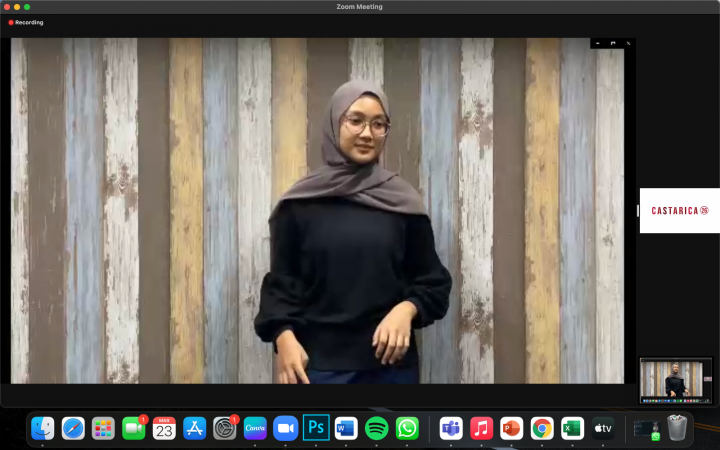Open FaceTime from the dock
This screenshot has width=720, height=450.
coord(134,429)
